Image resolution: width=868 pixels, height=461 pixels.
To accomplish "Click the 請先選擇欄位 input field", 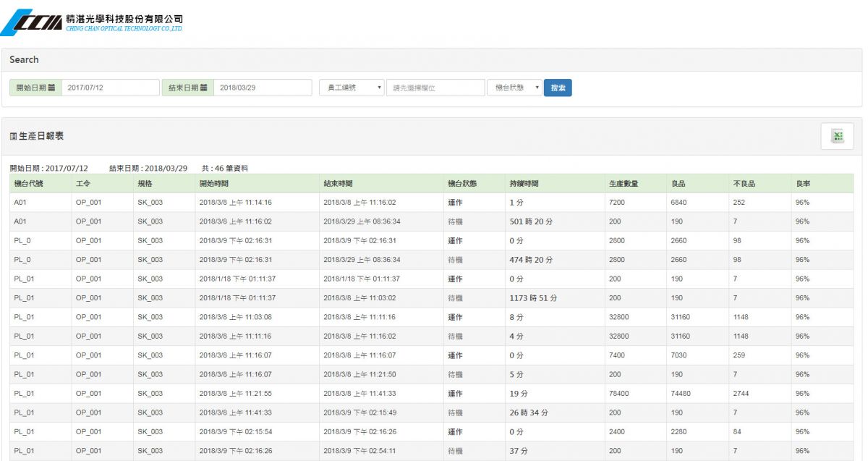I will click(435, 88).
